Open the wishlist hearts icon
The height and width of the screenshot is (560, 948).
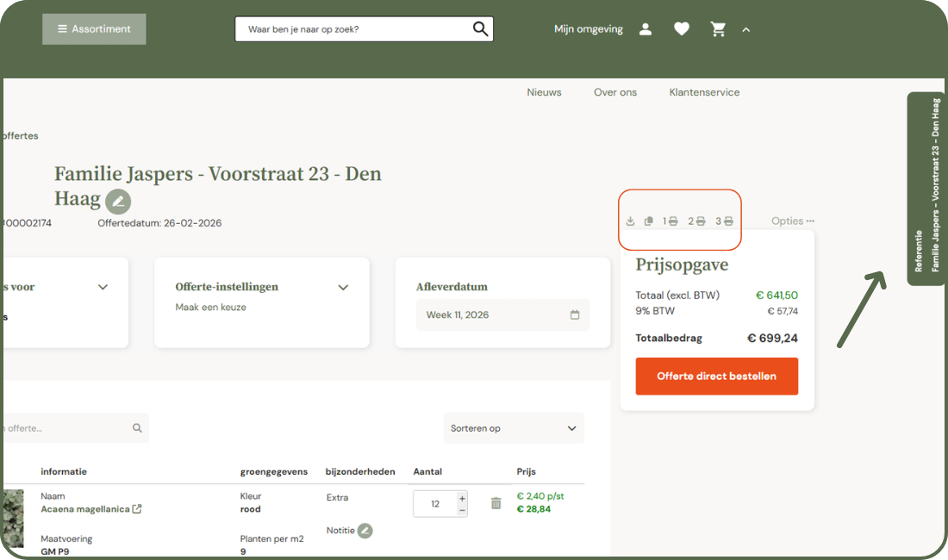[x=682, y=28]
